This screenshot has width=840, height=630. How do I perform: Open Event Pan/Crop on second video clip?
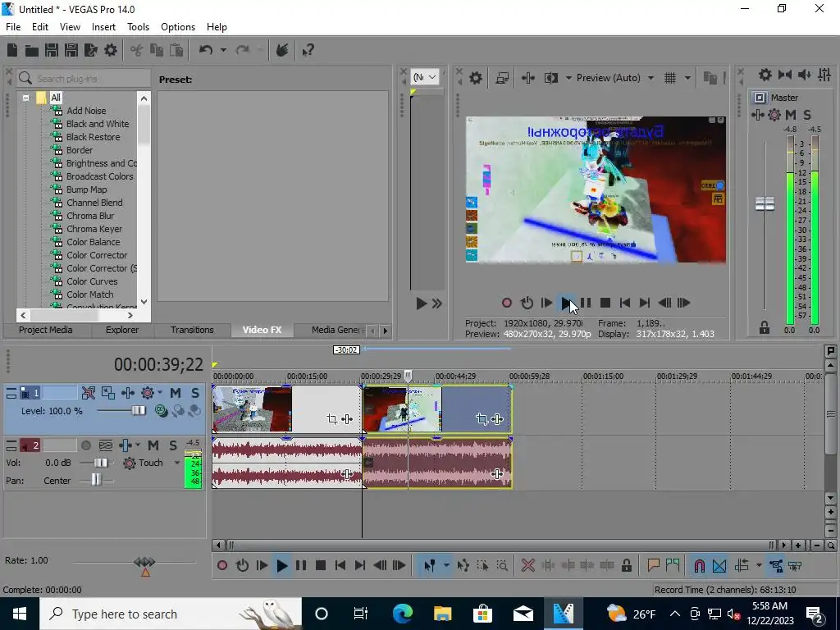(482, 419)
